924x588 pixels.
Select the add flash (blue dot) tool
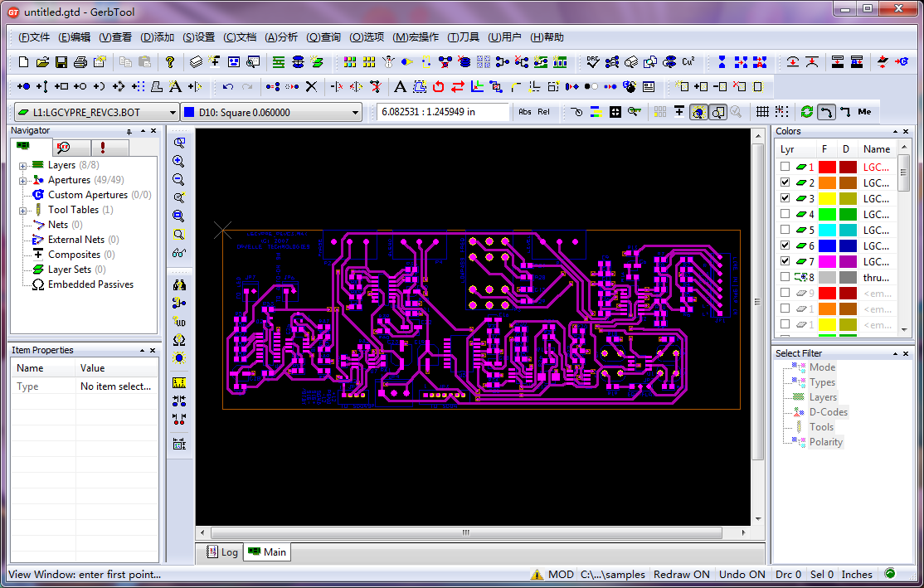click(x=23, y=86)
